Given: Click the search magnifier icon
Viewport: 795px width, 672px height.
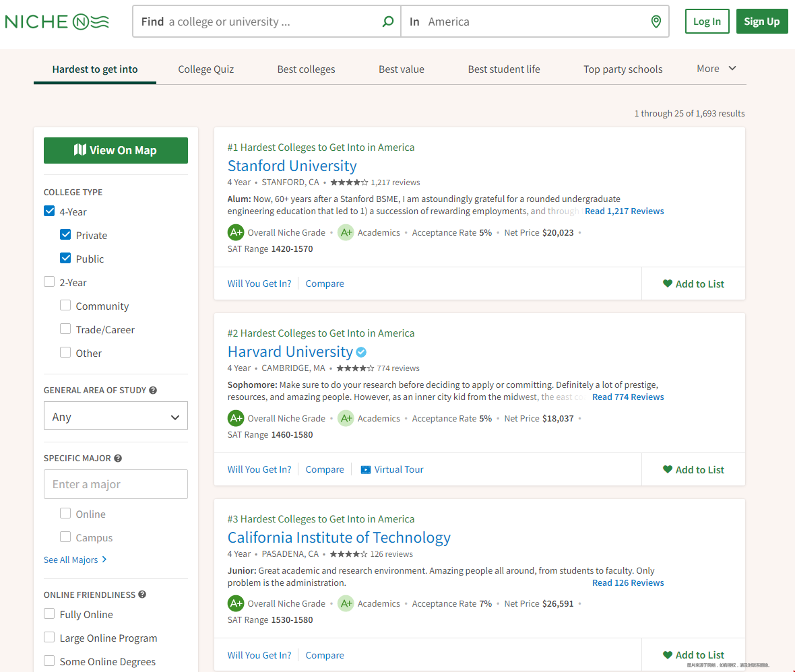Looking at the screenshot, I should [x=388, y=22].
